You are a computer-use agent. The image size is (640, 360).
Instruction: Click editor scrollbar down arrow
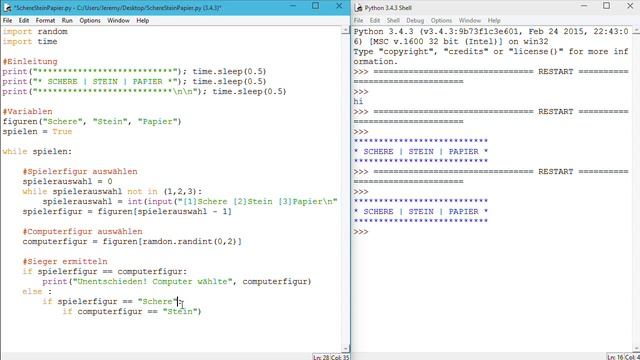[345, 349]
